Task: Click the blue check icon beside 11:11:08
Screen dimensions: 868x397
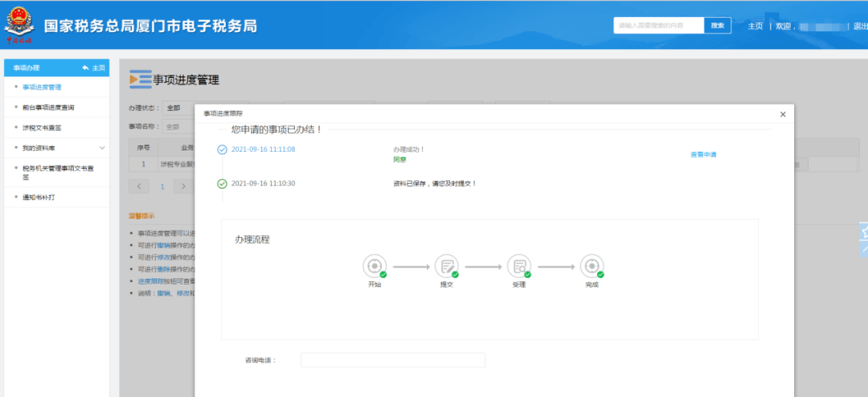Action: 223,149
